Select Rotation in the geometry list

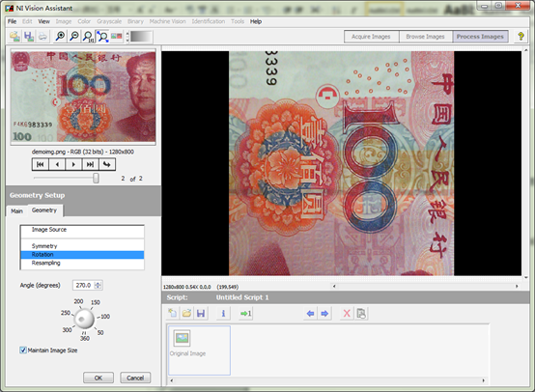click(x=82, y=255)
